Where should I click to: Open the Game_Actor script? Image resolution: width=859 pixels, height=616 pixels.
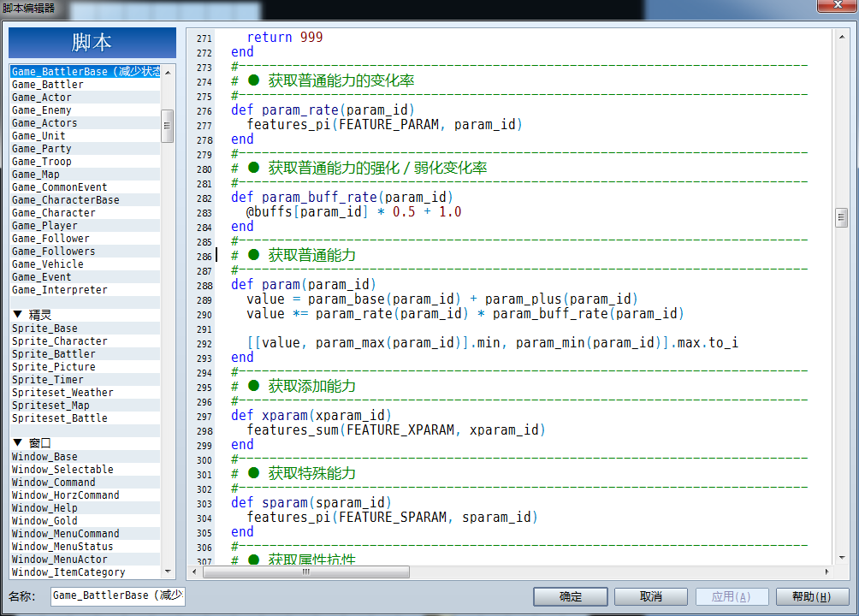pos(86,97)
